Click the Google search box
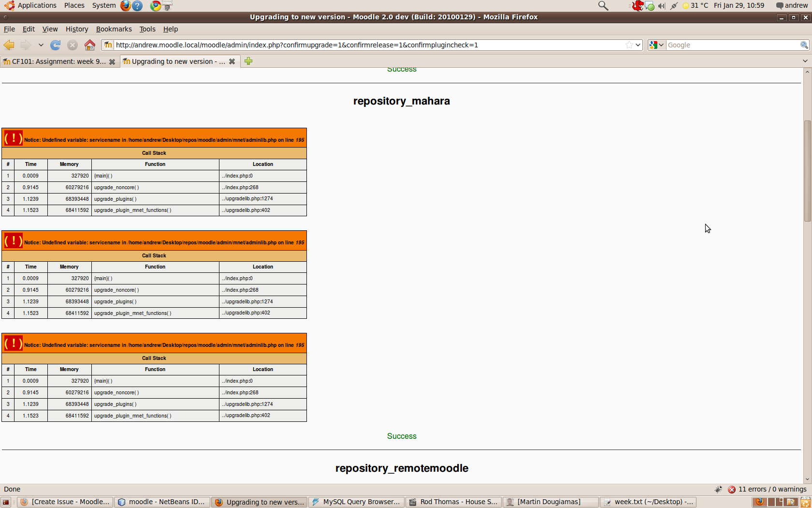This screenshot has height=508, width=812. click(x=733, y=45)
